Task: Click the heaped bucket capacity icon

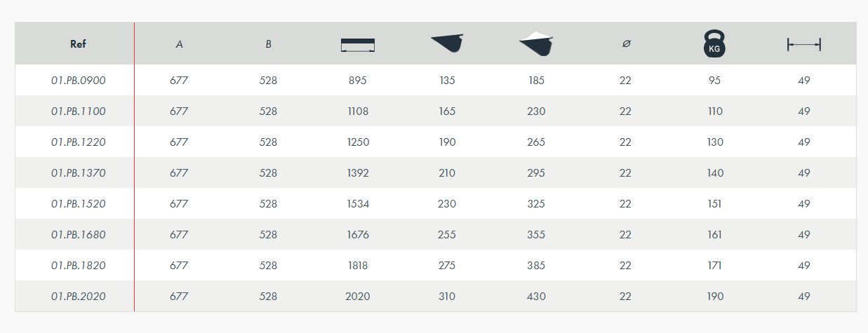Action: point(536,43)
